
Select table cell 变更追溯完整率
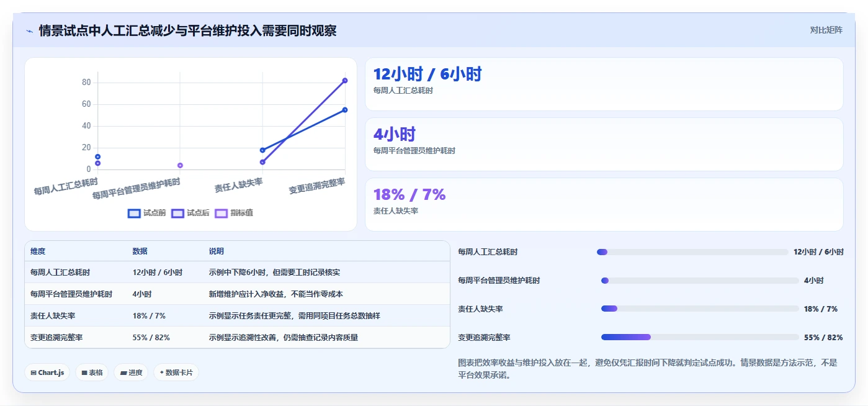tap(56, 338)
